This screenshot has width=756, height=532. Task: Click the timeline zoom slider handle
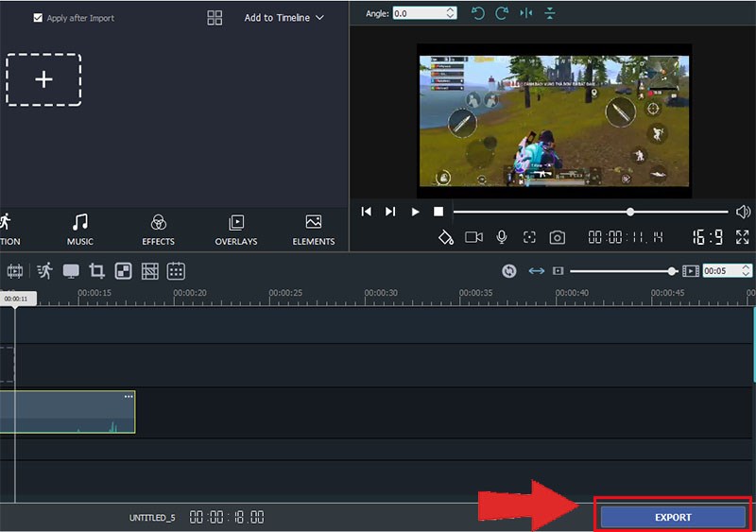click(672, 271)
